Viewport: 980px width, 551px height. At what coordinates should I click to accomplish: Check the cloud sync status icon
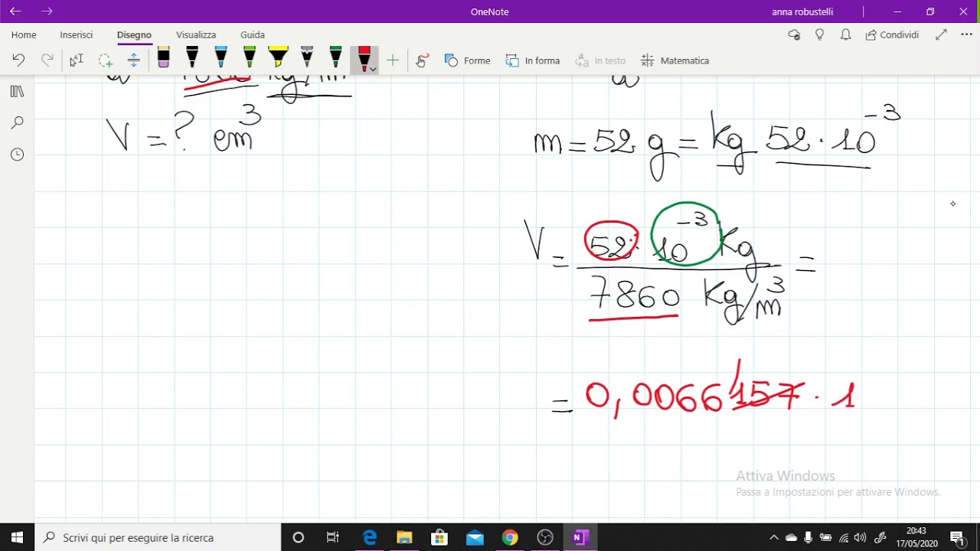794,34
